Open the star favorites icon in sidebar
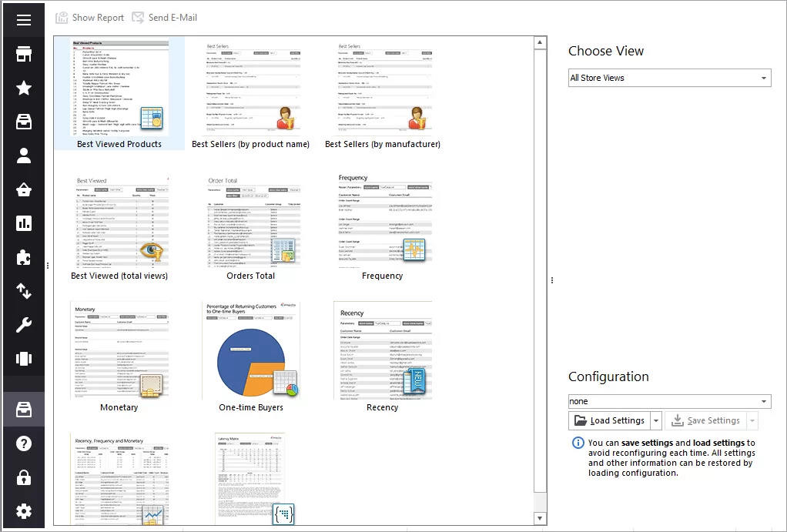Viewport: 787px width, 532px height. coord(24,88)
